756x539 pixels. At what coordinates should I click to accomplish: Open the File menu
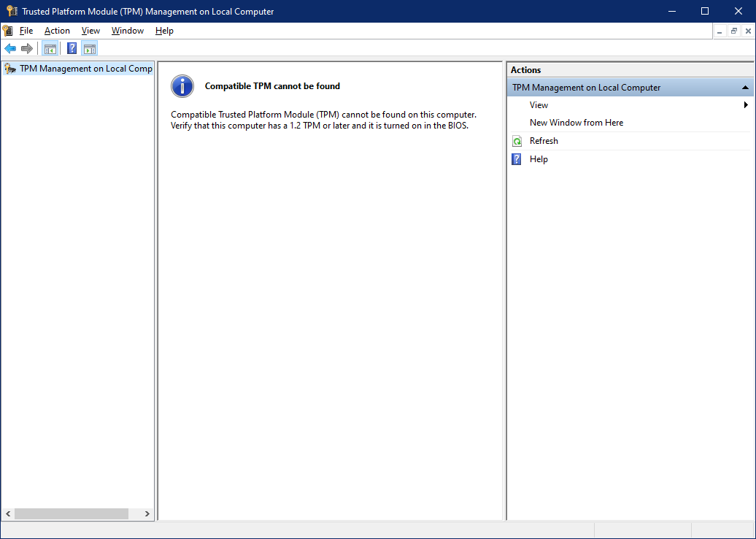click(x=26, y=31)
